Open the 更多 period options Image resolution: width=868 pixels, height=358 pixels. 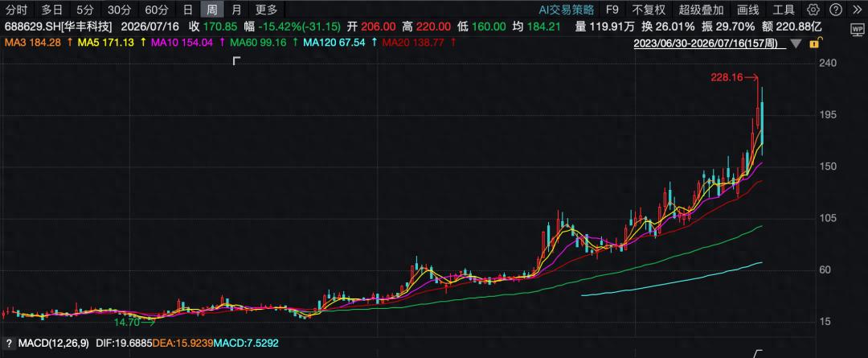[266, 10]
